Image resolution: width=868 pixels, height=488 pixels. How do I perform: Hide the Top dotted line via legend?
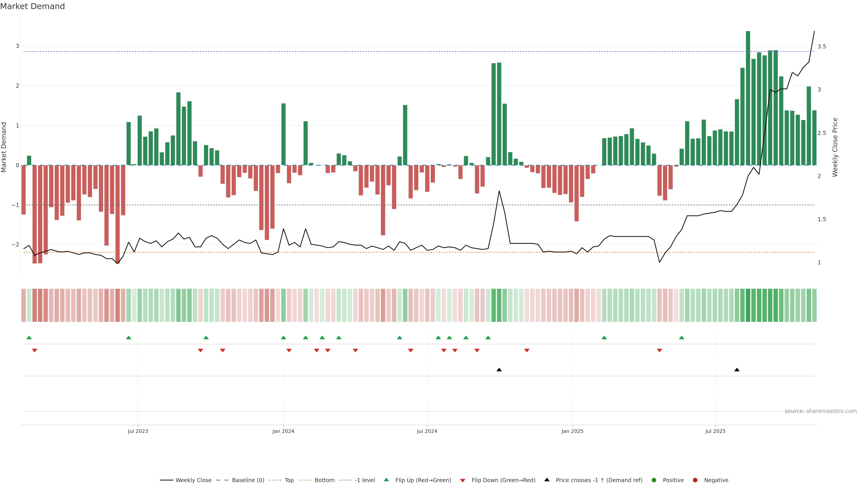pos(289,480)
